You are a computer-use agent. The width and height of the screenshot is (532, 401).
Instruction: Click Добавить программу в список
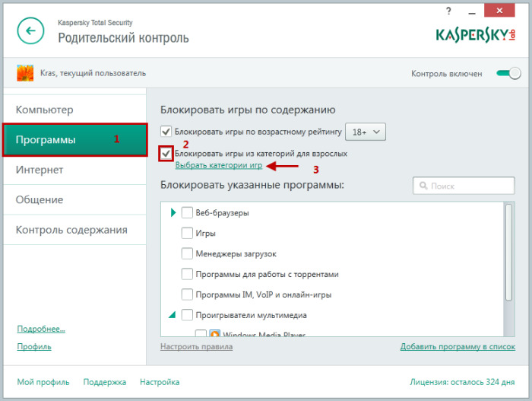(x=458, y=346)
